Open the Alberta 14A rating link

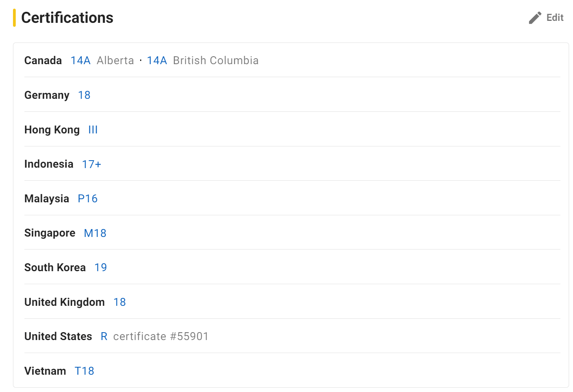click(81, 61)
